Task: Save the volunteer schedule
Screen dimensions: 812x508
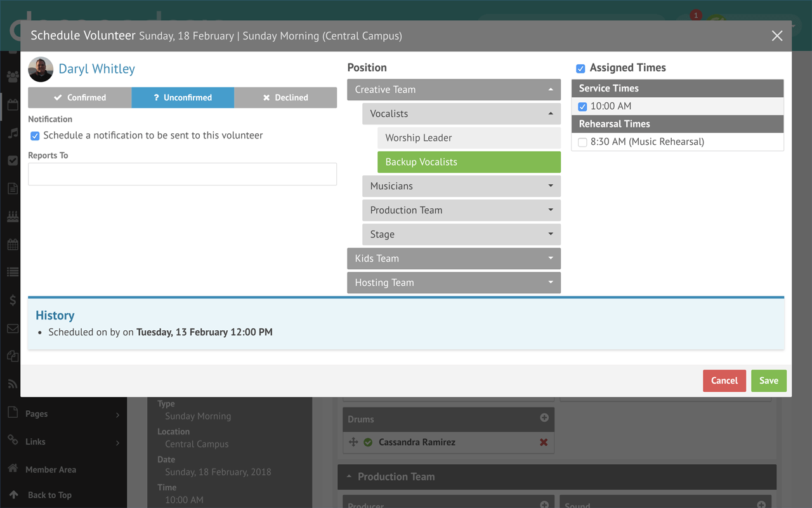Action: pyautogui.click(x=769, y=380)
